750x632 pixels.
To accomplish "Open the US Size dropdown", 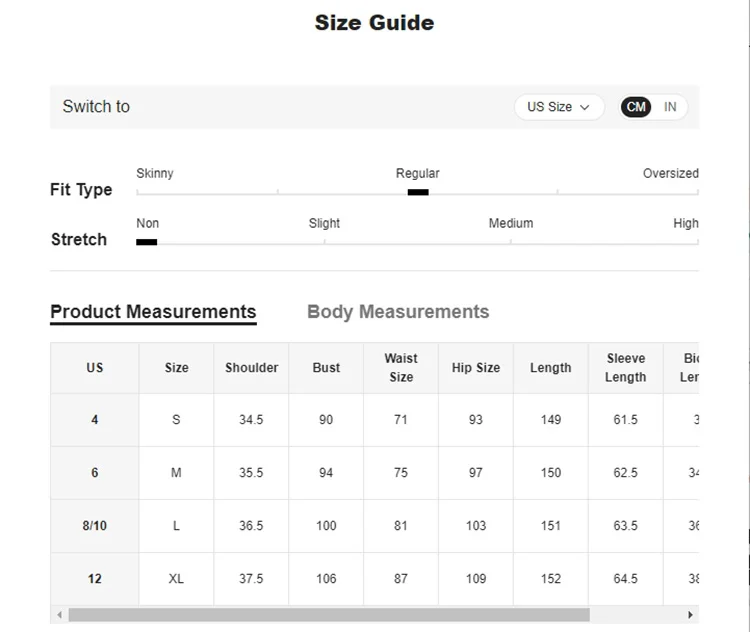I will pos(559,107).
